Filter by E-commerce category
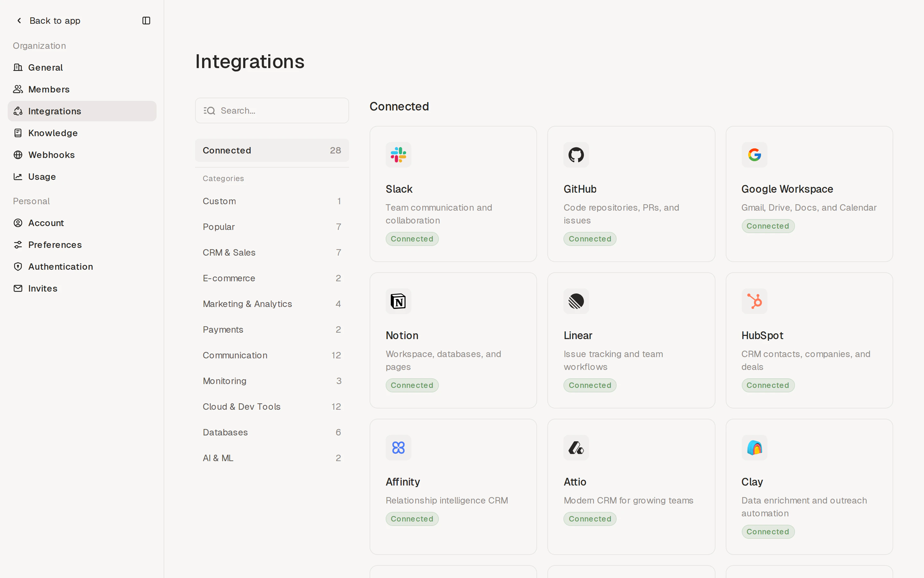 click(x=272, y=278)
